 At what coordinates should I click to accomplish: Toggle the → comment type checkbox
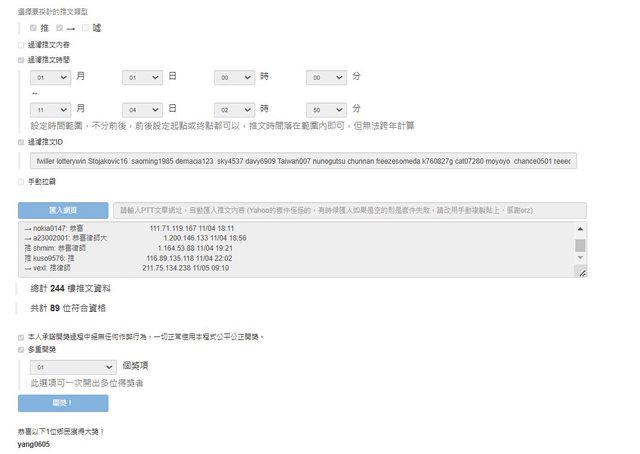click(x=59, y=28)
